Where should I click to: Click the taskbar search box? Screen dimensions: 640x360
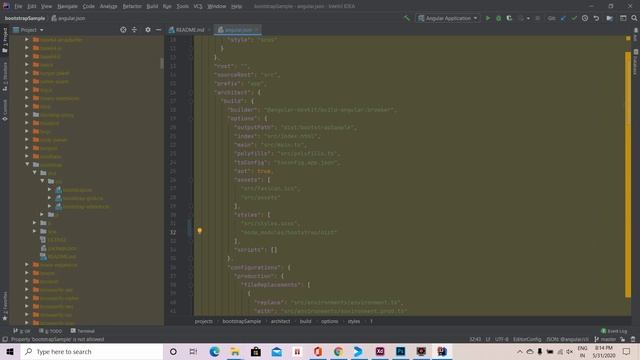click(92, 351)
